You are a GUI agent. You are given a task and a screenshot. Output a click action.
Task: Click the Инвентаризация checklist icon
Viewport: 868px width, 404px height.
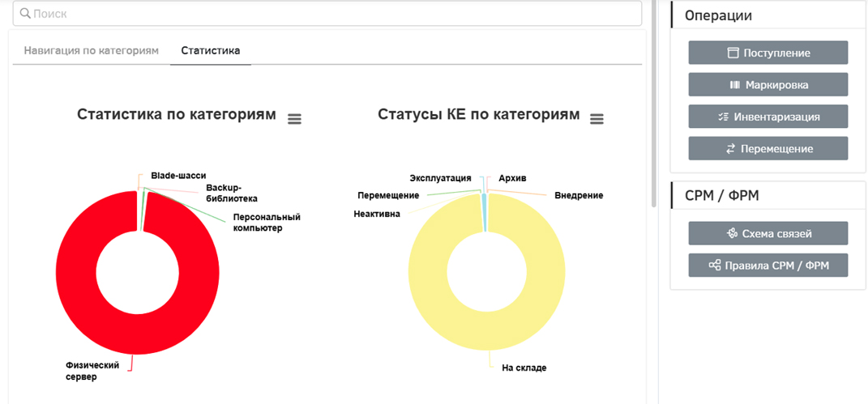tap(723, 117)
